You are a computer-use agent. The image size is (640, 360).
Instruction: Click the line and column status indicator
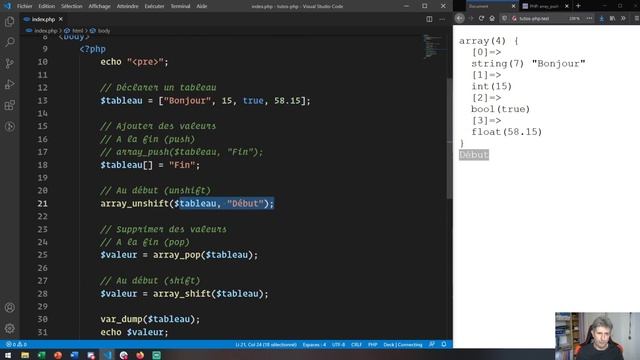pos(266,344)
